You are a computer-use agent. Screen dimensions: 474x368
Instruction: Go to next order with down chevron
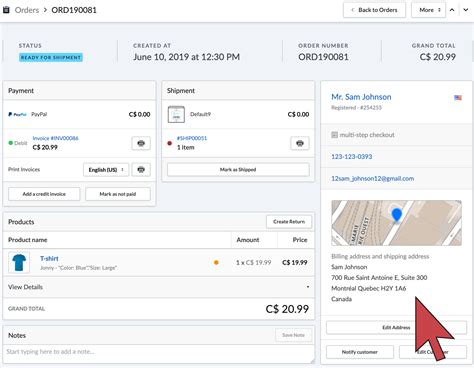point(466,10)
